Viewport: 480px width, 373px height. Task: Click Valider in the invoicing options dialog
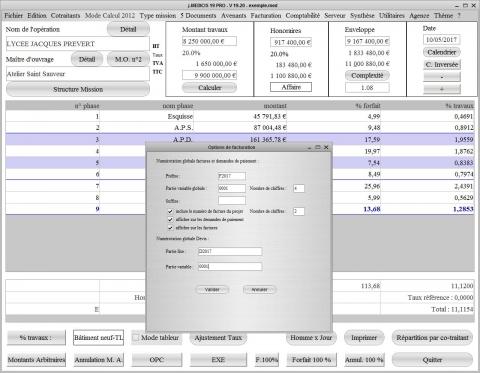212,290
